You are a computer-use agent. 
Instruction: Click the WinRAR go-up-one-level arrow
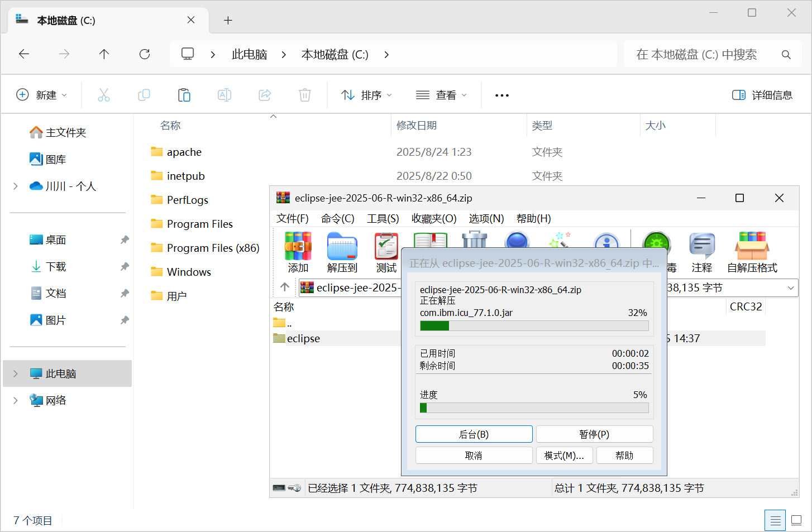(x=285, y=287)
